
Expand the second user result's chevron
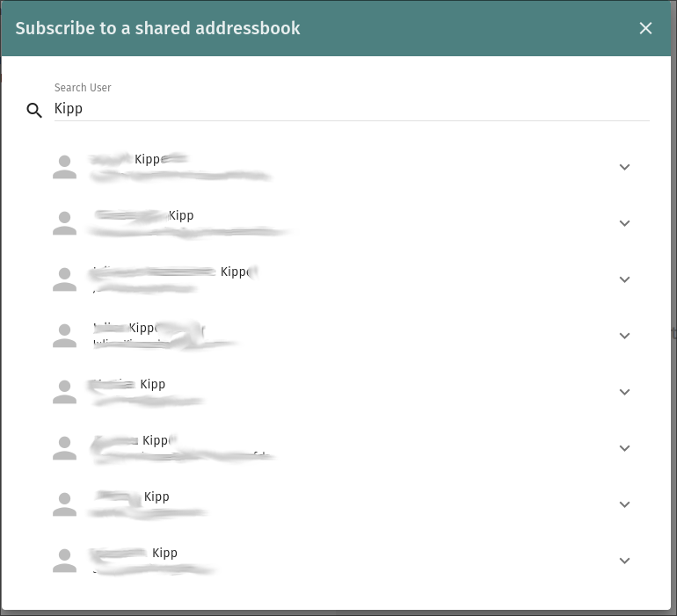(625, 223)
